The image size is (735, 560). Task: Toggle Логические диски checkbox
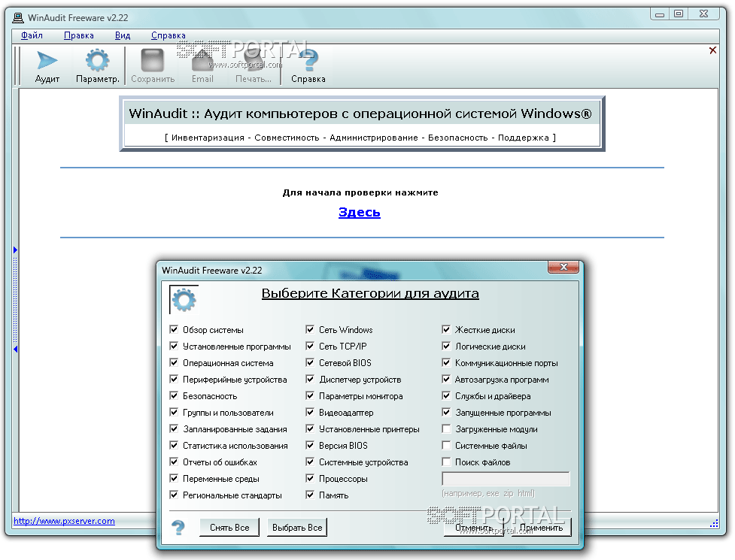pyautogui.click(x=446, y=346)
